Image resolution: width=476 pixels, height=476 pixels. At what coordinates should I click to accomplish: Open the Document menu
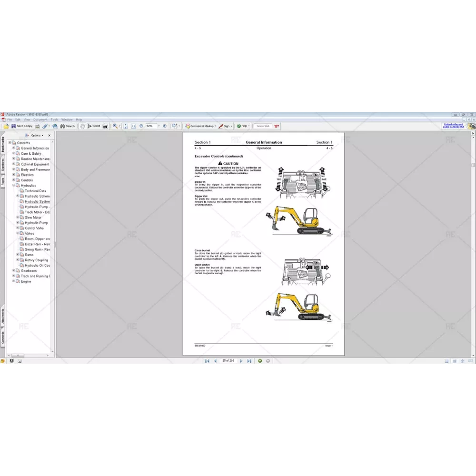40,119
